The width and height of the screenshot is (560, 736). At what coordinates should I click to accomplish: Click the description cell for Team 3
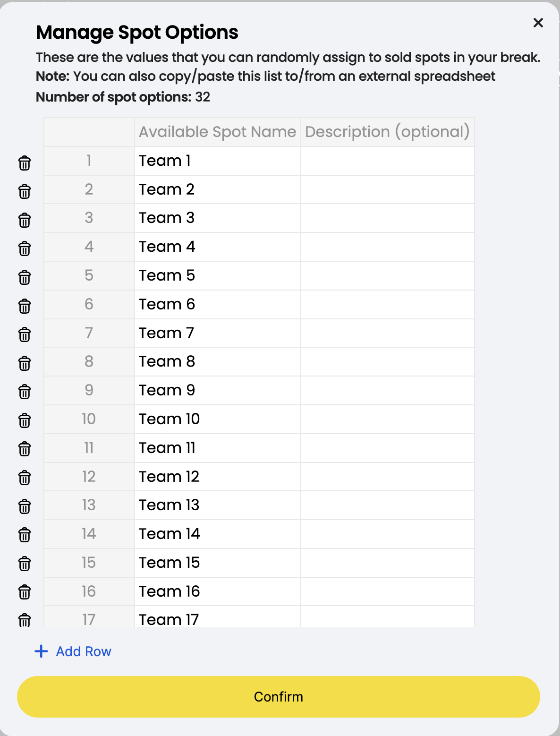[x=388, y=218]
